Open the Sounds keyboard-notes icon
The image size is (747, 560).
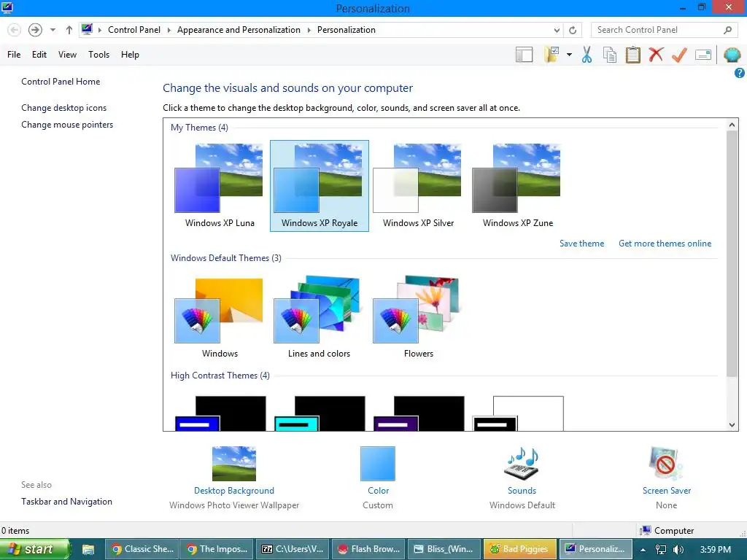(x=522, y=463)
